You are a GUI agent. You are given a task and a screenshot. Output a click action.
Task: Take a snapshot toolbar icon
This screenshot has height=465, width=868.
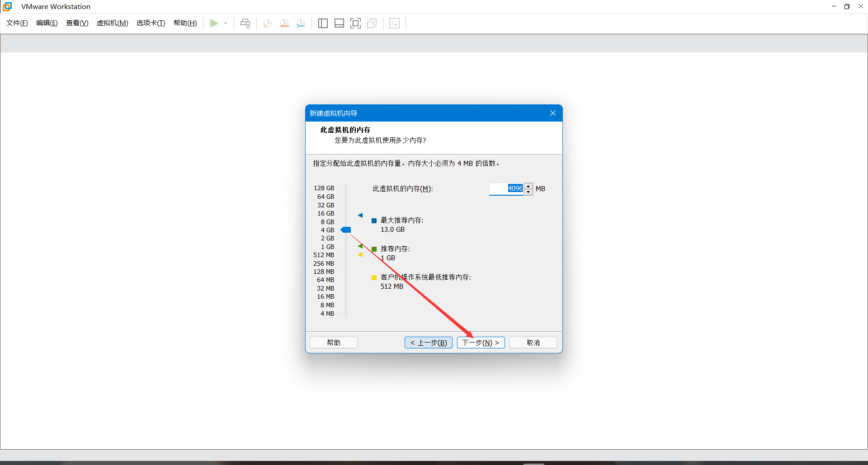268,23
